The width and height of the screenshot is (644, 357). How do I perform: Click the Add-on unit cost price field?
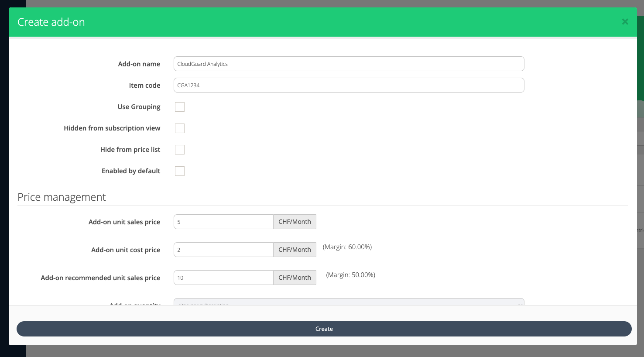223,250
